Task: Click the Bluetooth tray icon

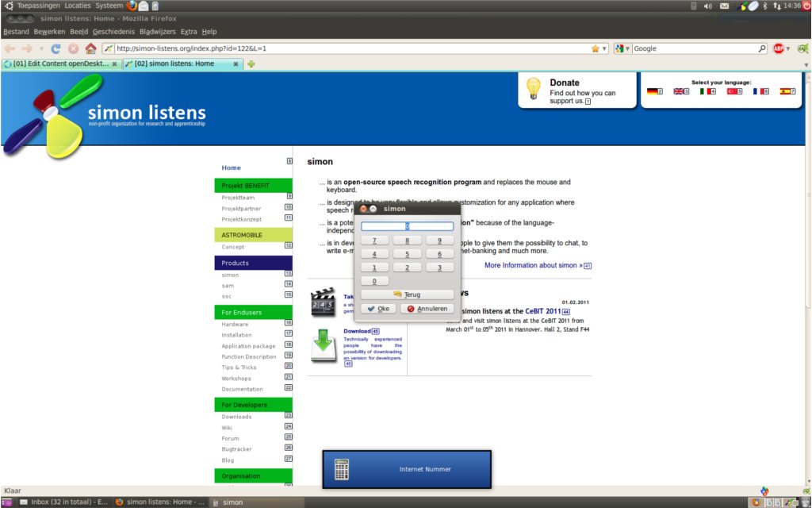Action: pos(765,6)
